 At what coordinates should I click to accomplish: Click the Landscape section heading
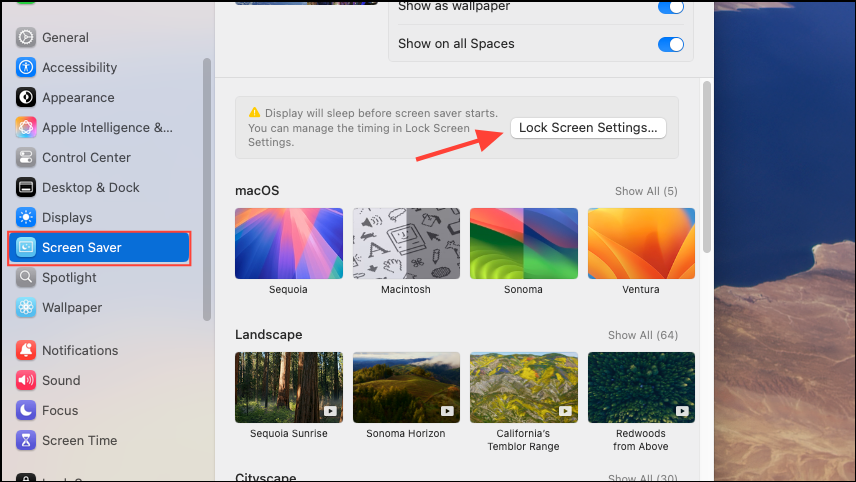[269, 335]
